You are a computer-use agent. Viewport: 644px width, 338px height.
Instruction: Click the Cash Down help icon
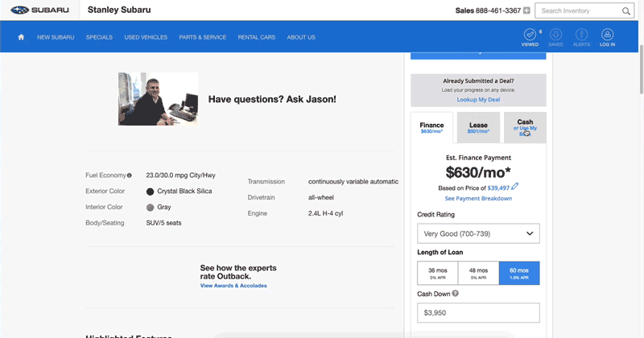pos(456,293)
